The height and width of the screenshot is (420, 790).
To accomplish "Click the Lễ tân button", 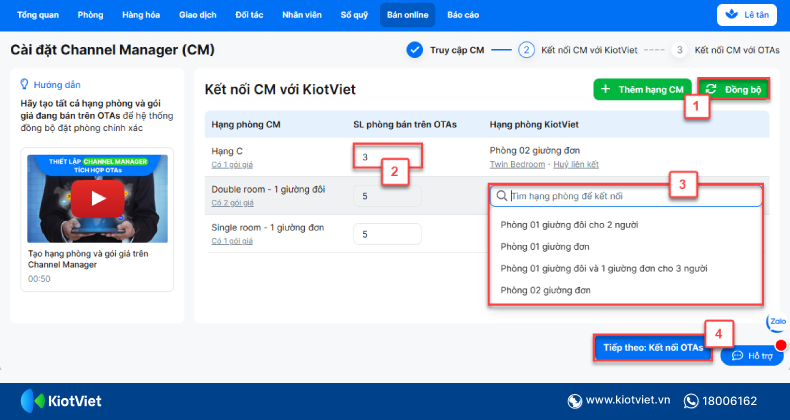I will click(747, 15).
